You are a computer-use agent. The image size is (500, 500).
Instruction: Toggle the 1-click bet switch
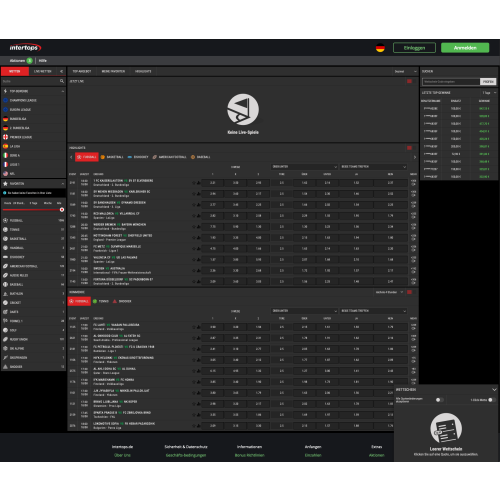[492, 400]
